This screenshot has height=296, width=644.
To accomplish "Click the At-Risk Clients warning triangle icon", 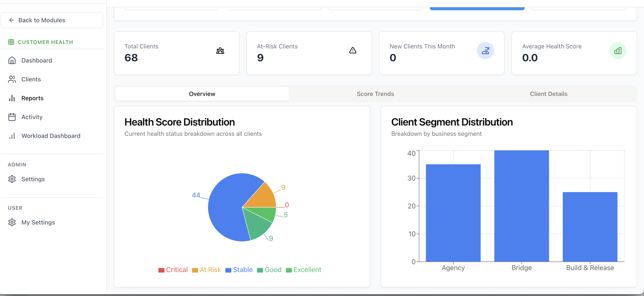I will (x=352, y=51).
